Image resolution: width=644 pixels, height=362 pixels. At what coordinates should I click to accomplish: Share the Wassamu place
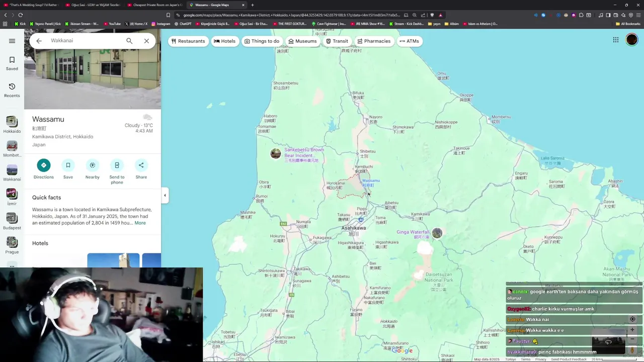click(x=141, y=169)
